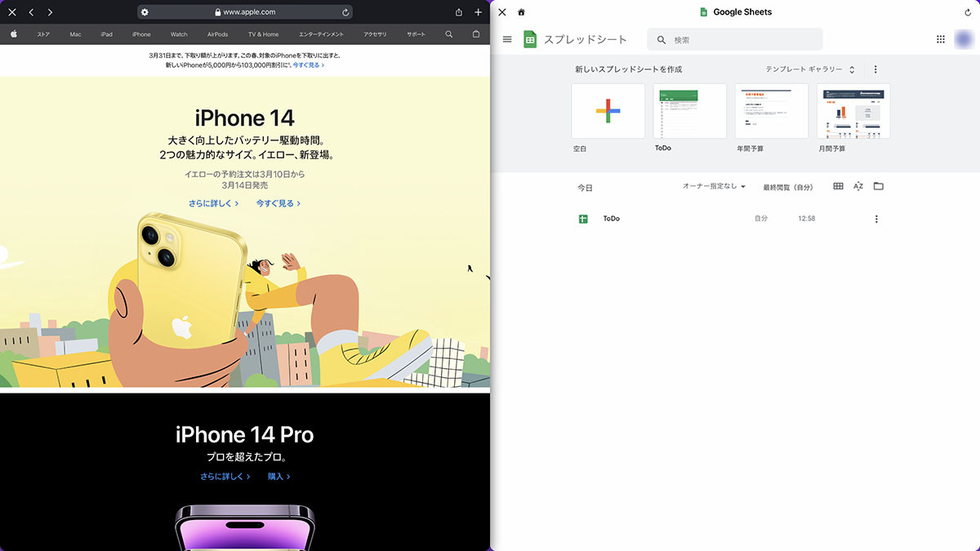Open the template section more options menu
The image size is (980, 551).
tap(875, 70)
